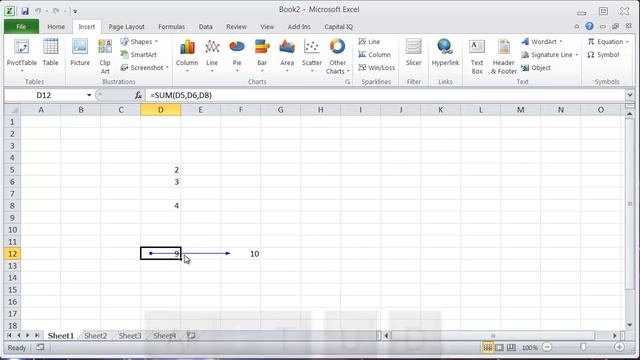Open the Shapes gallery
The width and height of the screenshot is (640, 360).
pos(139,42)
